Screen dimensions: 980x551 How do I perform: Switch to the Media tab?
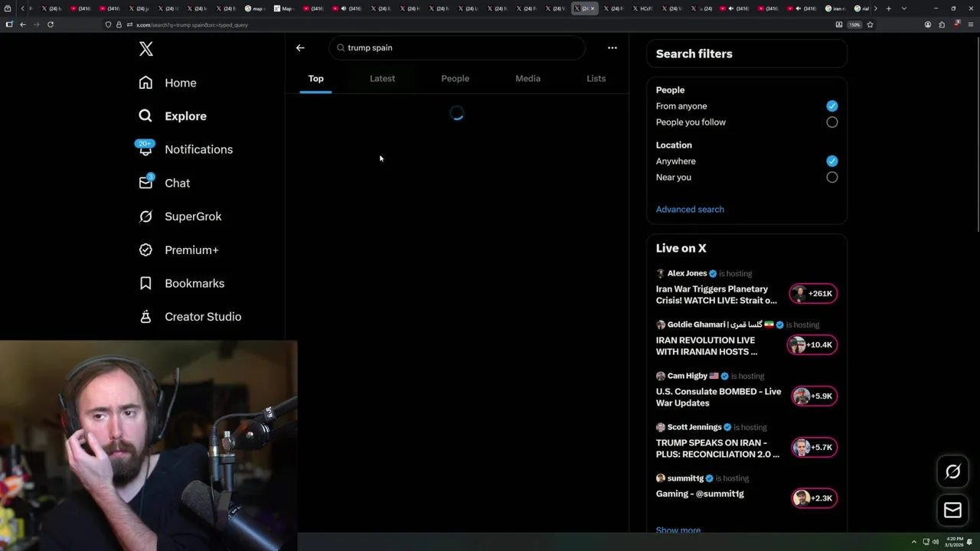pyautogui.click(x=528, y=79)
